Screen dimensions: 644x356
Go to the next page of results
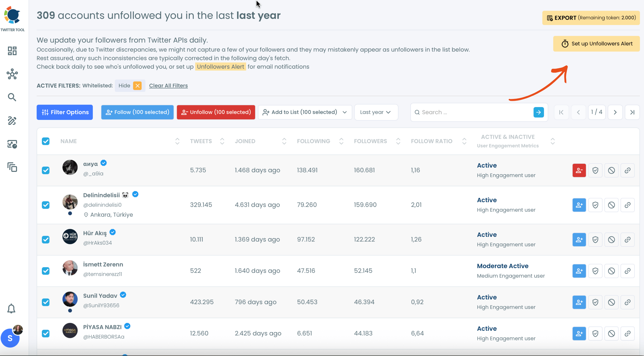pyautogui.click(x=615, y=112)
